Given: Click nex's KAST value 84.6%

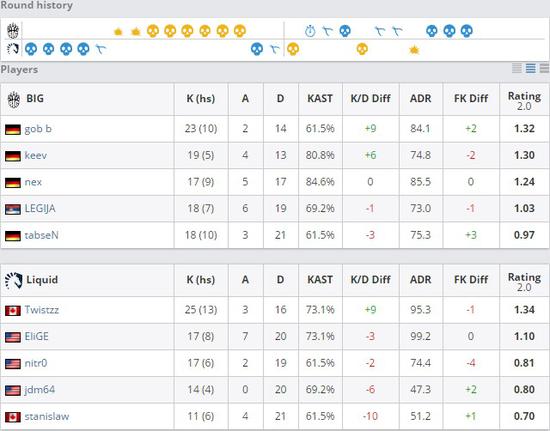Looking at the screenshot, I should click(320, 182).
